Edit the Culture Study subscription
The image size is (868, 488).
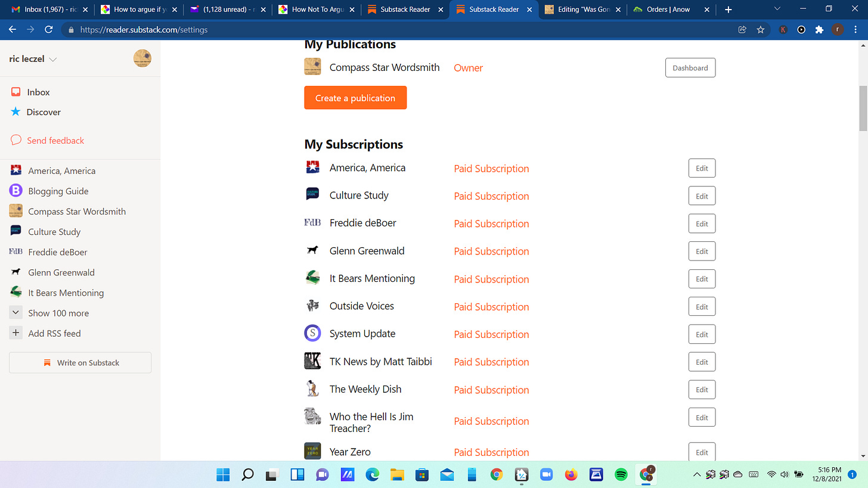(x=702, y=196)
